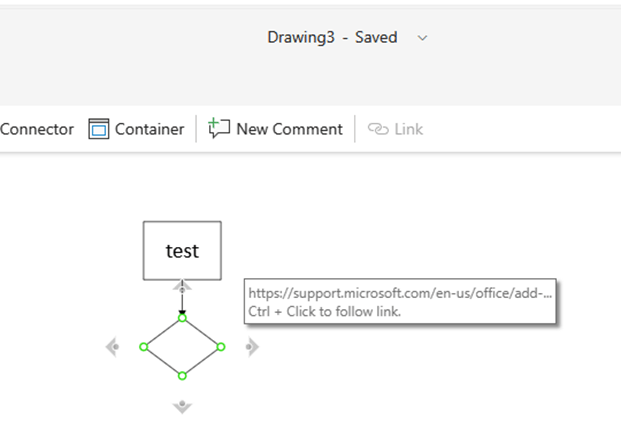Click the New Comment speech bubble icon

(x=219, y=128)
